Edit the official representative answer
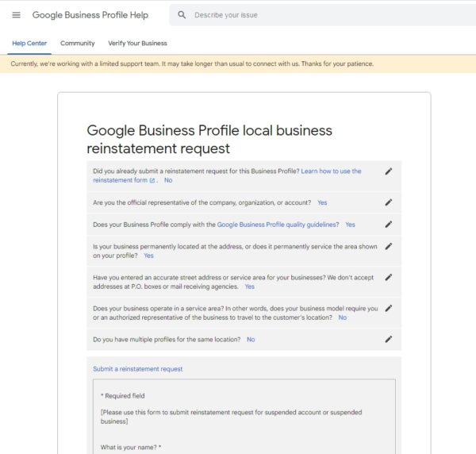This screenshot has height=454, width=476. (388, 202)
